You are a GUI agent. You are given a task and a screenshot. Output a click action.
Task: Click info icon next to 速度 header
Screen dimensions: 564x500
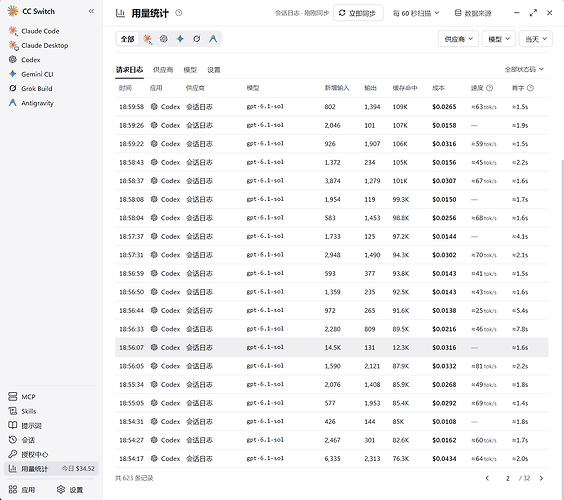(490, 88)
